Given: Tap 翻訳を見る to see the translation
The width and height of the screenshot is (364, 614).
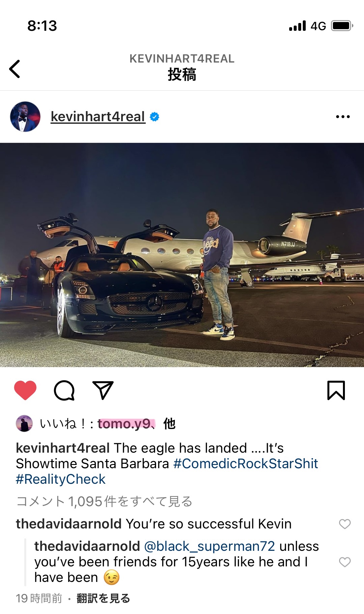Looking at the screenshot, I should 103,598.
